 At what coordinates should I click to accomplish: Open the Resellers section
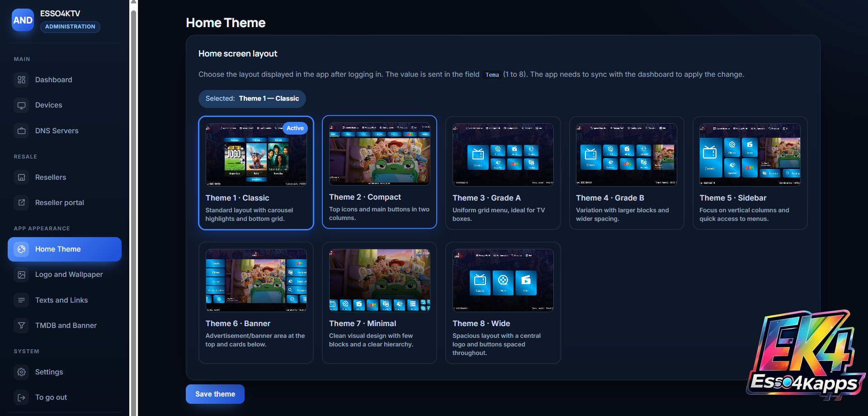coord(65,178)
